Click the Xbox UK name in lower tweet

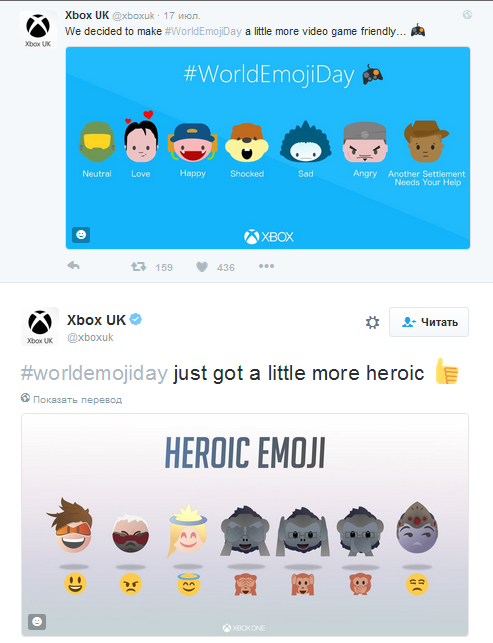pos(96,320)
